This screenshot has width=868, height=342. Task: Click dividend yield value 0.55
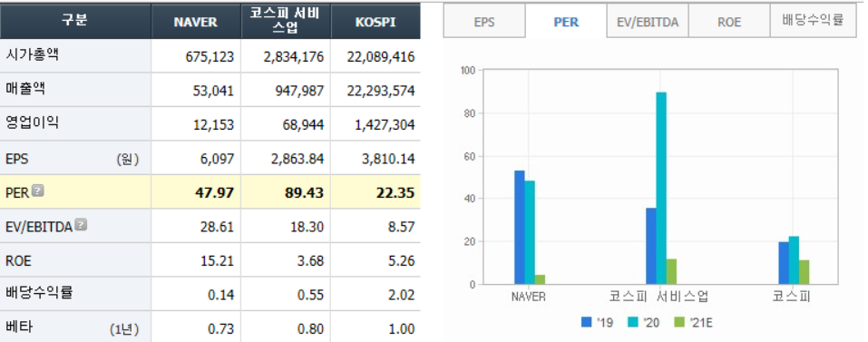coord(310,295)
